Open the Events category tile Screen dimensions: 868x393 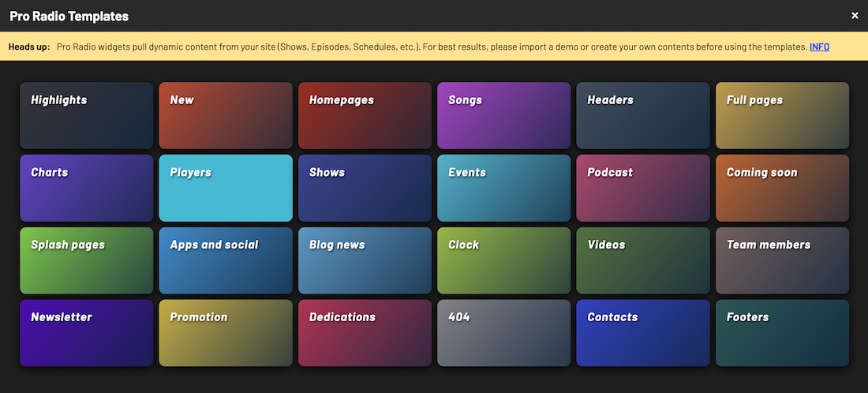pyautogui.click(x=503, y=188)
